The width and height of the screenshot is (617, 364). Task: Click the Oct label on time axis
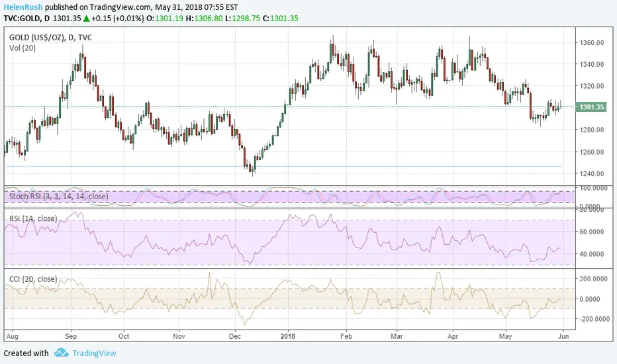124,336
